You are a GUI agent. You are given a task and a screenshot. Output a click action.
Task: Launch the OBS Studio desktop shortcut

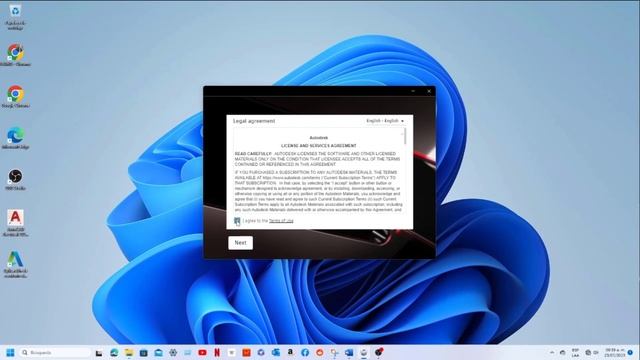click(x=15, y=180)
